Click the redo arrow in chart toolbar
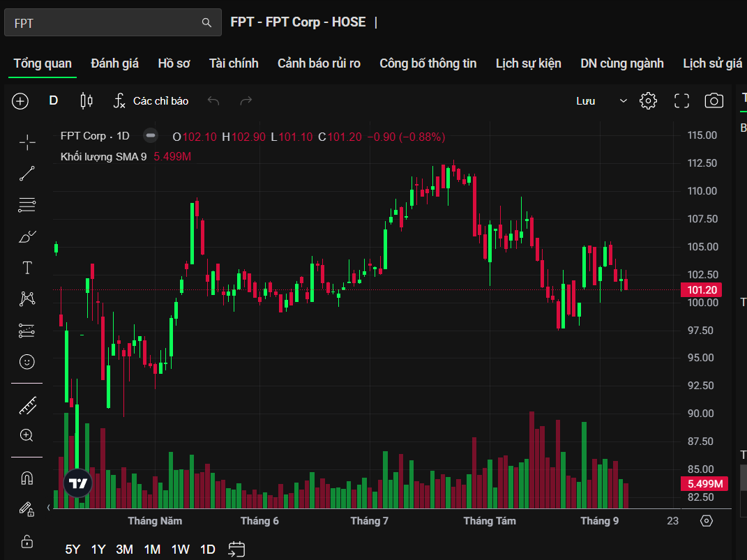 (x=246, y=101)
